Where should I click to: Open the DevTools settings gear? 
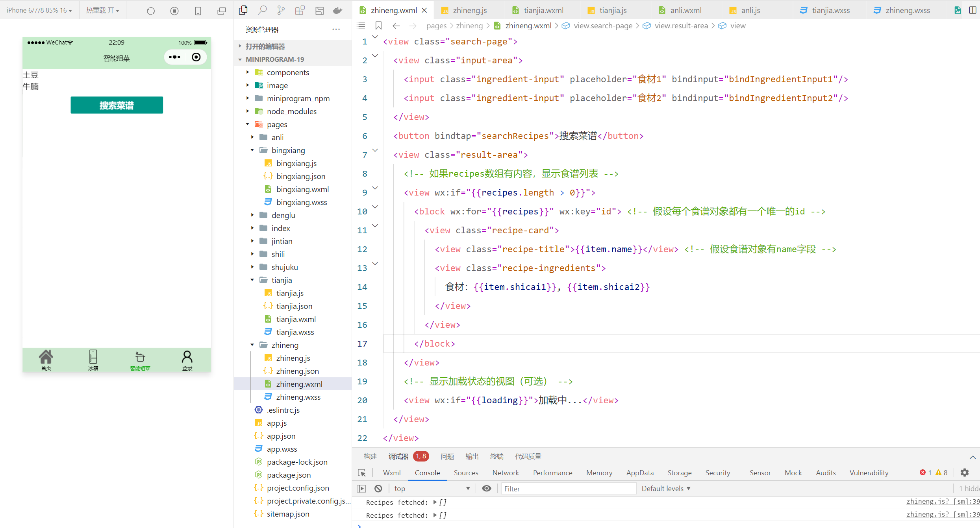click(x=965, y=473)
